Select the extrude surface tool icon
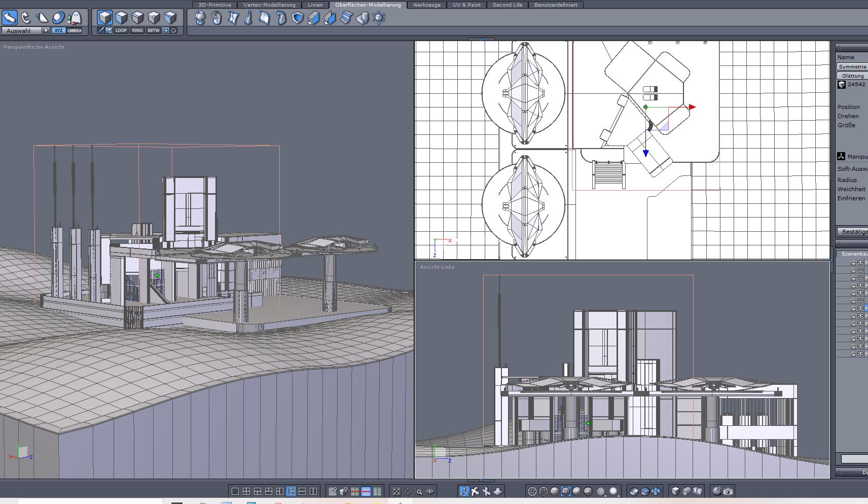 (314, 18)
